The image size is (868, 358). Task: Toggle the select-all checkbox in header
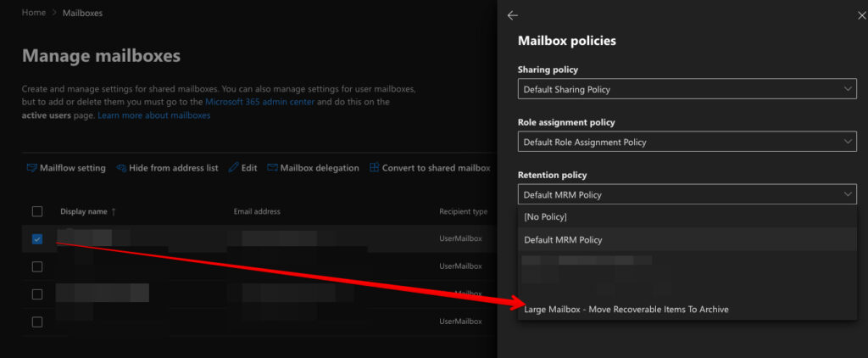pos(36,211)
